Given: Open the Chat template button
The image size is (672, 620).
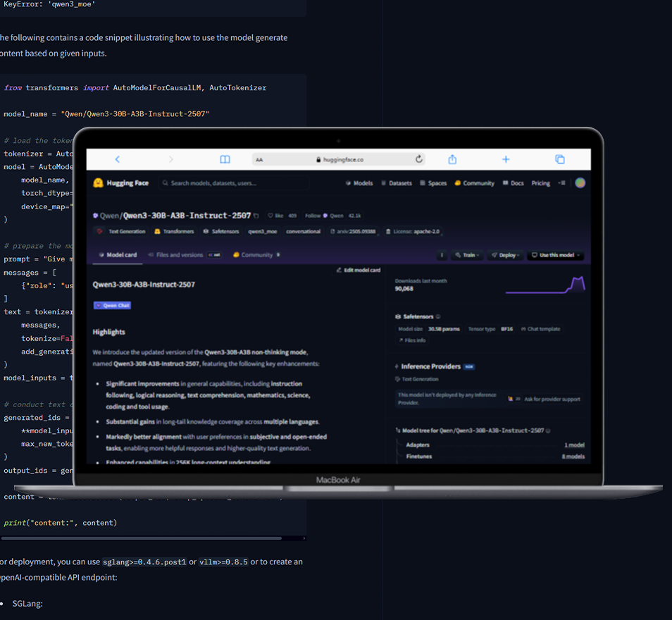Looking at the screenshot, I should (x=540, y=329).
